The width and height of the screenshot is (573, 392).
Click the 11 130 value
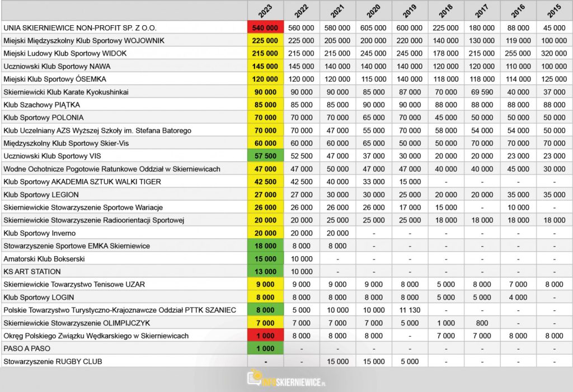(x=410, y=310)
